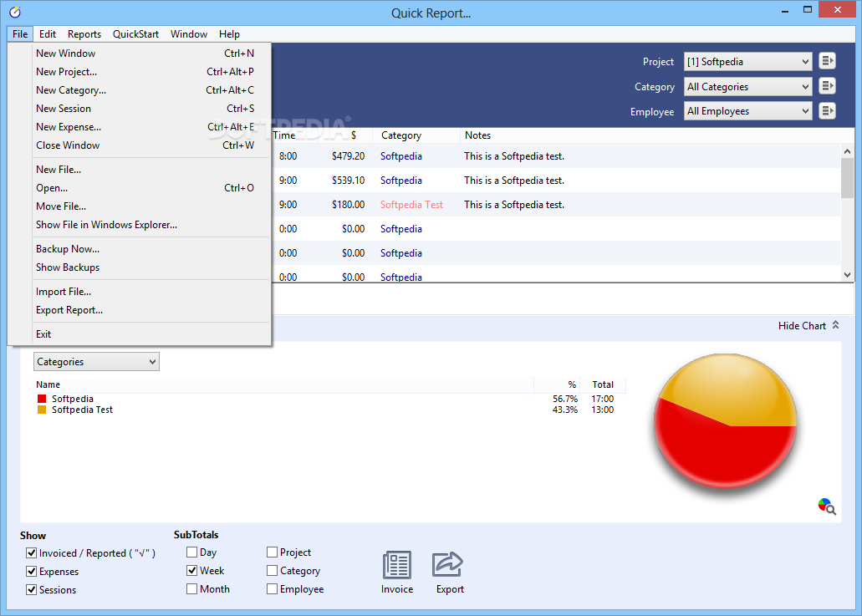Viewport: 862px width, 616px height.
Task: Open the Help menu
Action: pyautogui.click(x=229, y=34)
